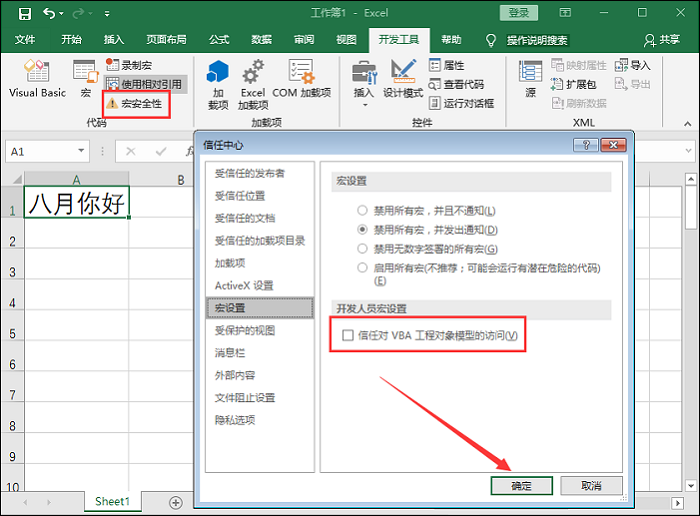Toggle 使用相对引用 relative references
This screenshot has width=700, height=516.
144,84
